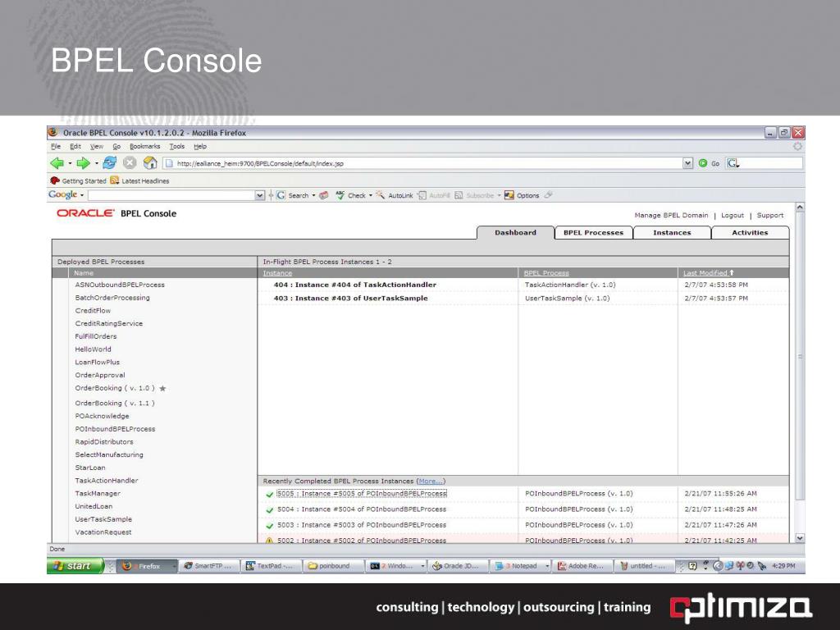Open Google toolbar Options
This screenshot has height=630, width=840.
522,195
